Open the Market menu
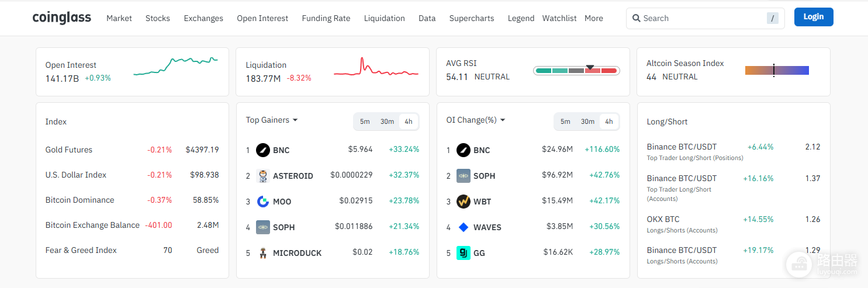 point(119,18)
